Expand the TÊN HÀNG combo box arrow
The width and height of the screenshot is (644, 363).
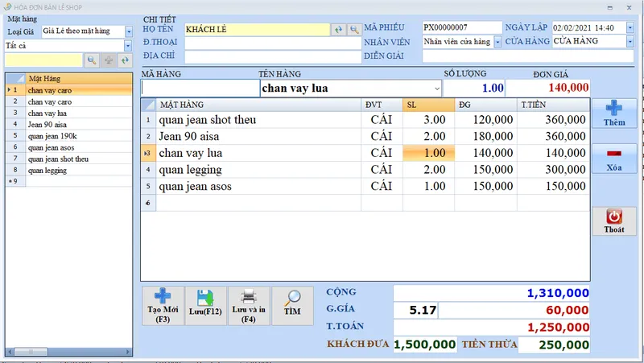(436, 89)
